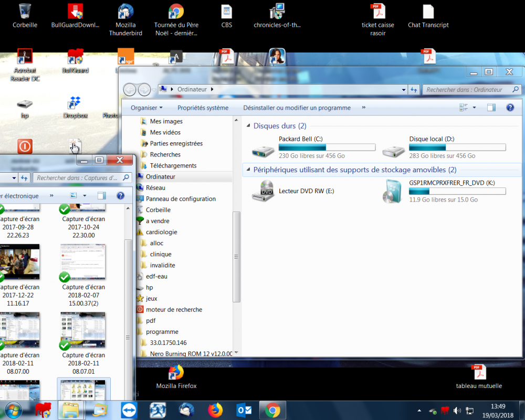Open the Organiser dropdown menu
This screenshot has width=525, height=420.
point(147,108)
